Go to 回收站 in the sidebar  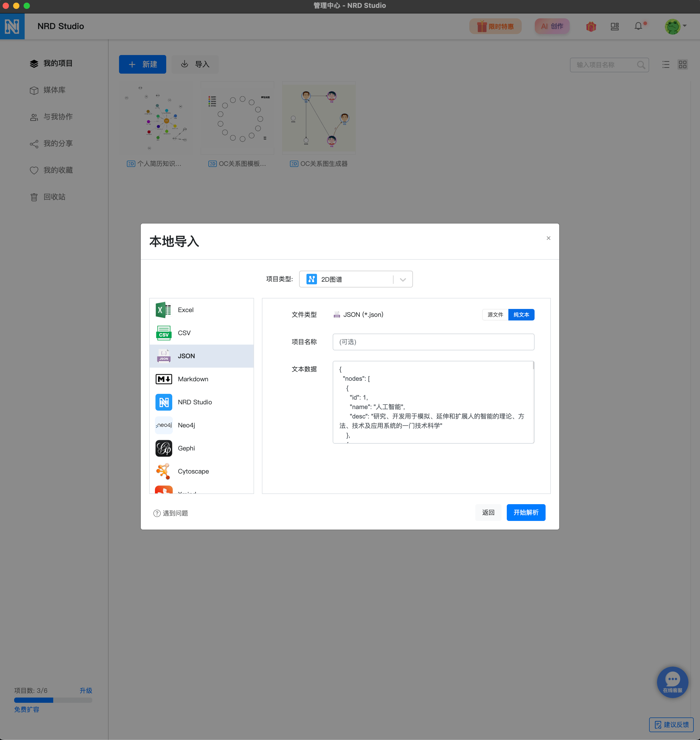click(x=54, y=197)
